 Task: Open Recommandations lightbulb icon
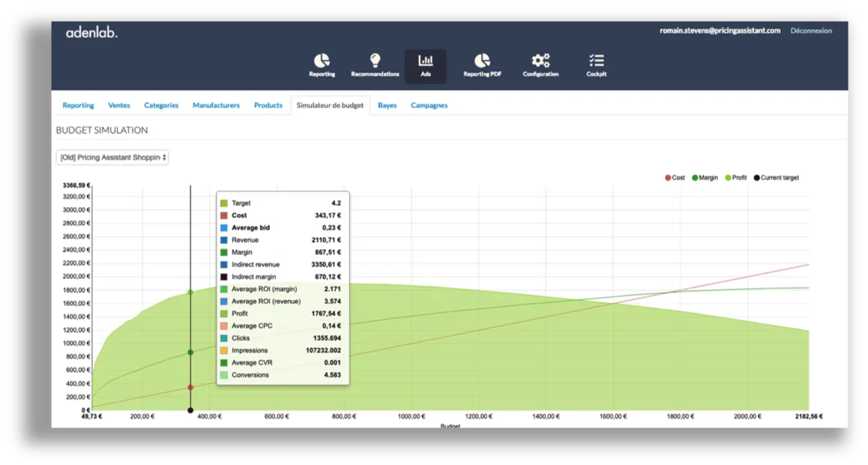[375, 65]
